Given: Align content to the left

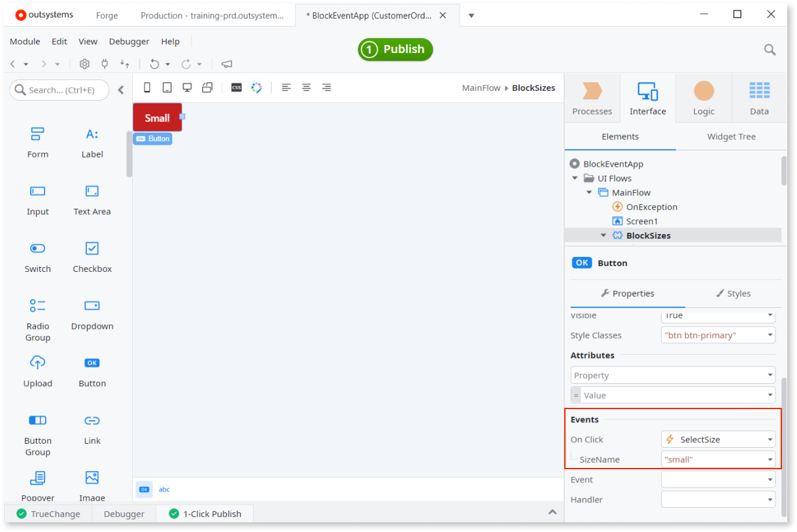Looking at the screenshot, I should coord(286,88).
